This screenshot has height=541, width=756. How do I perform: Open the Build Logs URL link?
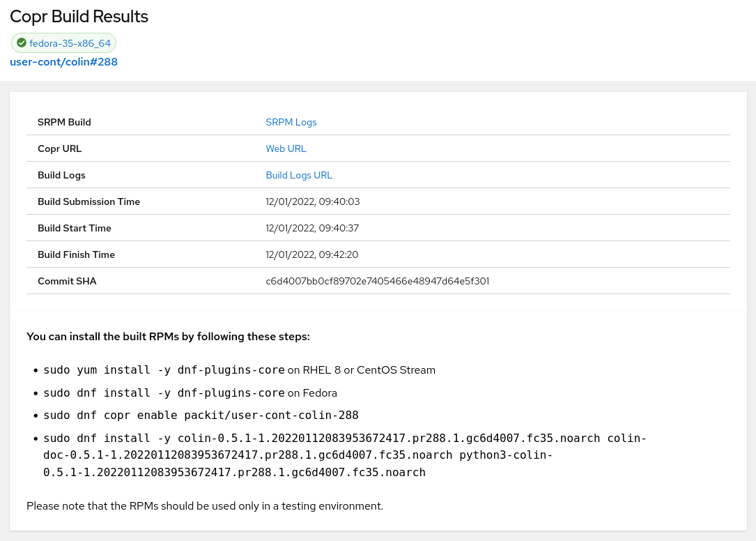tap(299, 175)
